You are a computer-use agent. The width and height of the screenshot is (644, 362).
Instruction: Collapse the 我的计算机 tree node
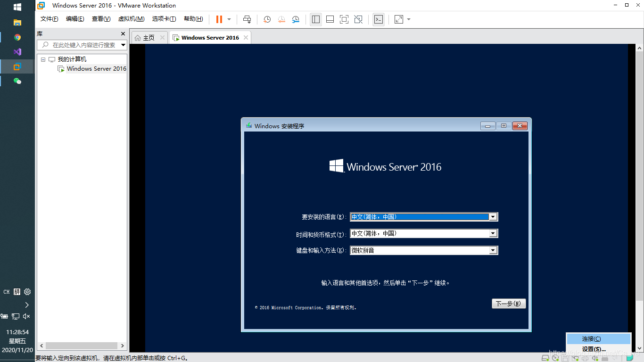43,59
